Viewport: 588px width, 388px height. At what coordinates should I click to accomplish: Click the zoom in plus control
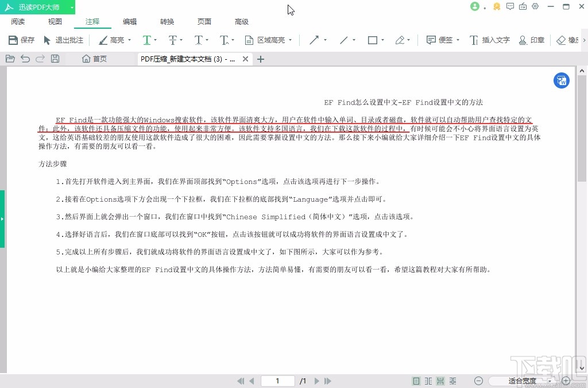pyautogui.click(x=566, y=381)
